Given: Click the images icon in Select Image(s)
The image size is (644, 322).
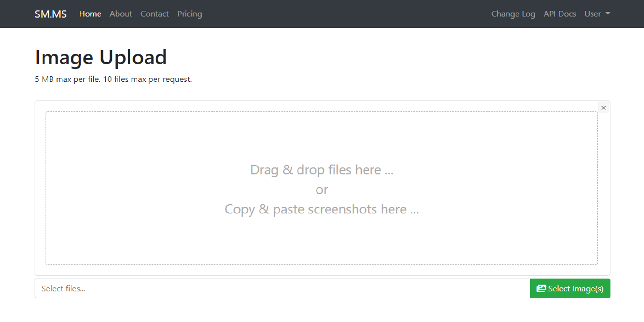Looking at the screenshot, I should click(x=541, y=289).
